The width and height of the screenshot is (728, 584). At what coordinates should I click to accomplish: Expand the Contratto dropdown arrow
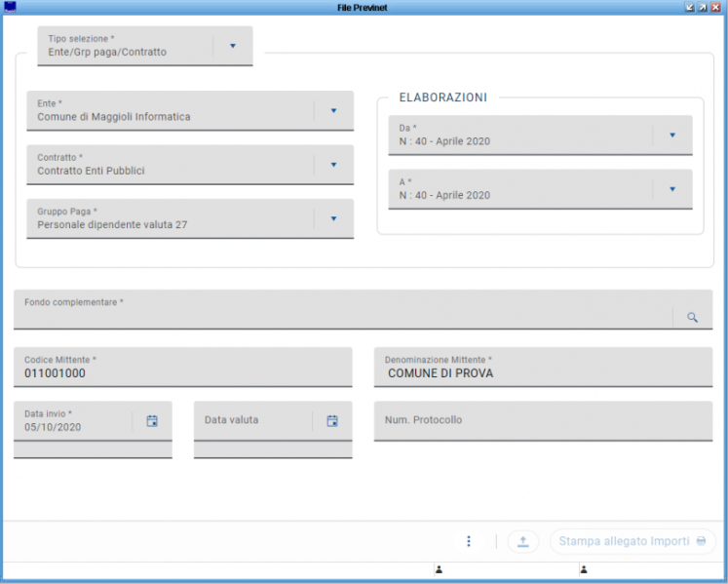click(333, 165)
